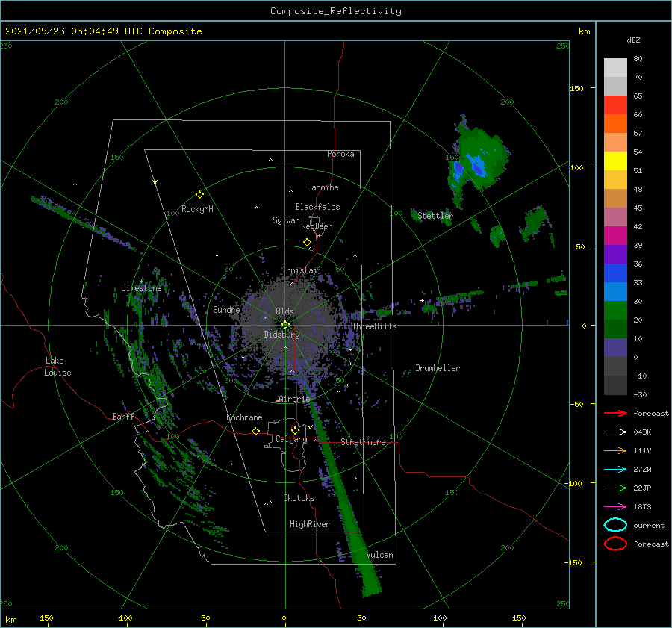The image size is (672, 628).
Task: Click the 0 tick on bottom axis
Action: [284, 618]
